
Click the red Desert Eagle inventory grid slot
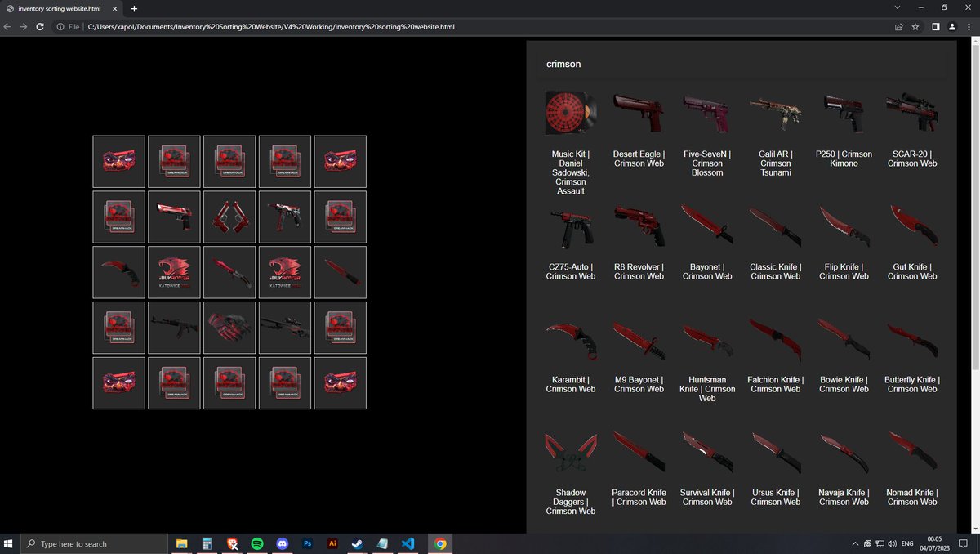tap(174, 217)
